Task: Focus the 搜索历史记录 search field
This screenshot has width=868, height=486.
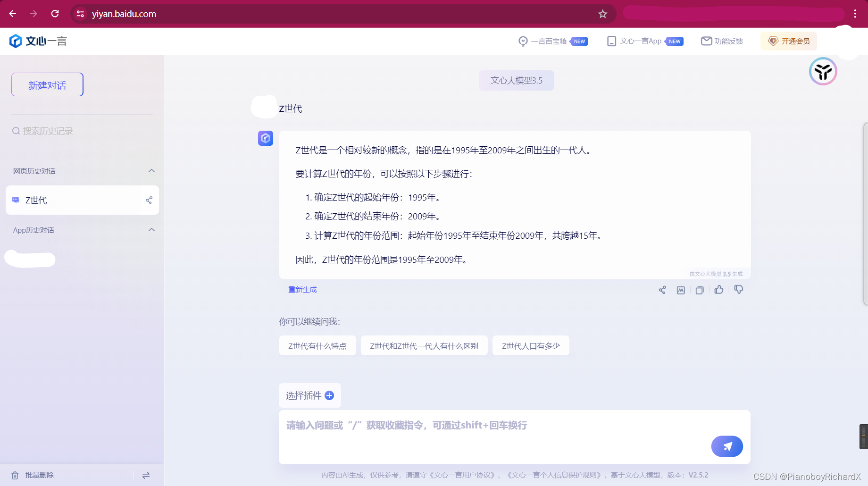Action: 82,131
